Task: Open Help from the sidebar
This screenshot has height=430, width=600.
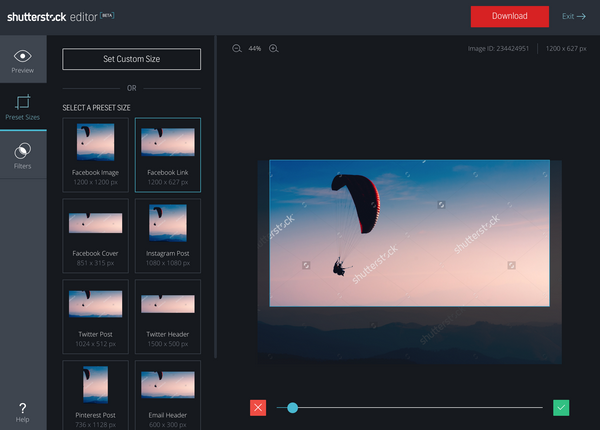Action: [22, 411]
